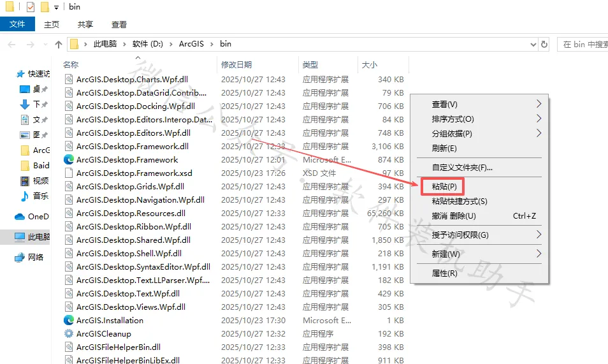Open quick access toolbar customize dropdown

56,8
